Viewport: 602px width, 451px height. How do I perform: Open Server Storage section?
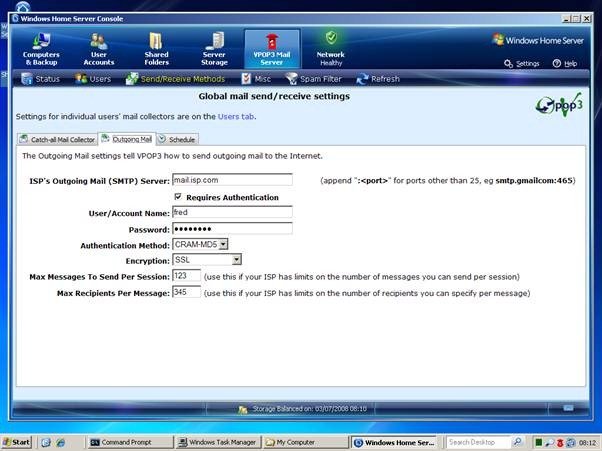point(214,48)
